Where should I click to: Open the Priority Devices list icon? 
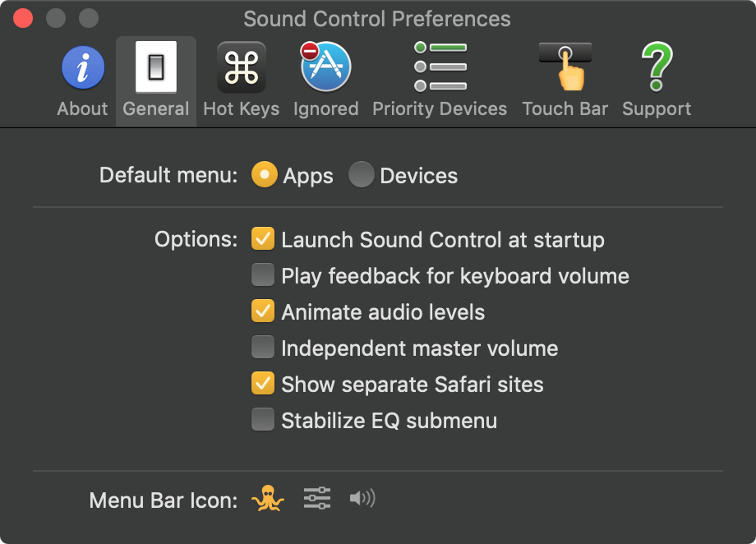click(440, 67)
